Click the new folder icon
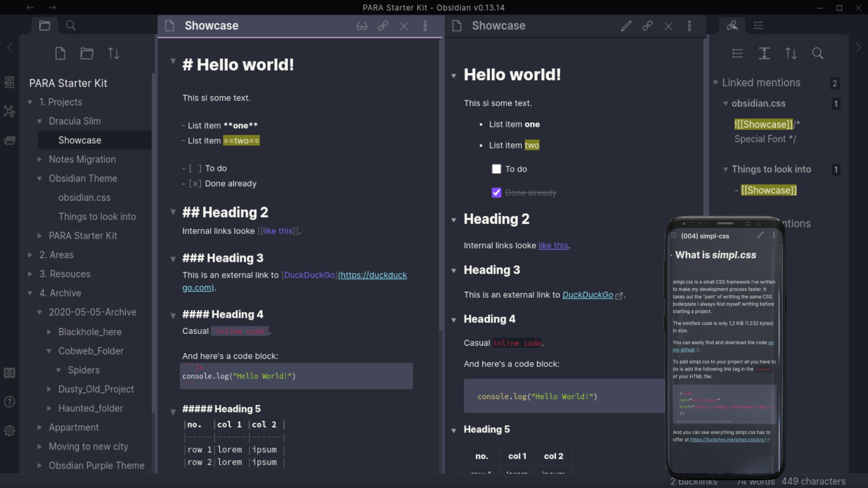Image resolution: width=868 pixels, height=488 pixels. (87, 54)
